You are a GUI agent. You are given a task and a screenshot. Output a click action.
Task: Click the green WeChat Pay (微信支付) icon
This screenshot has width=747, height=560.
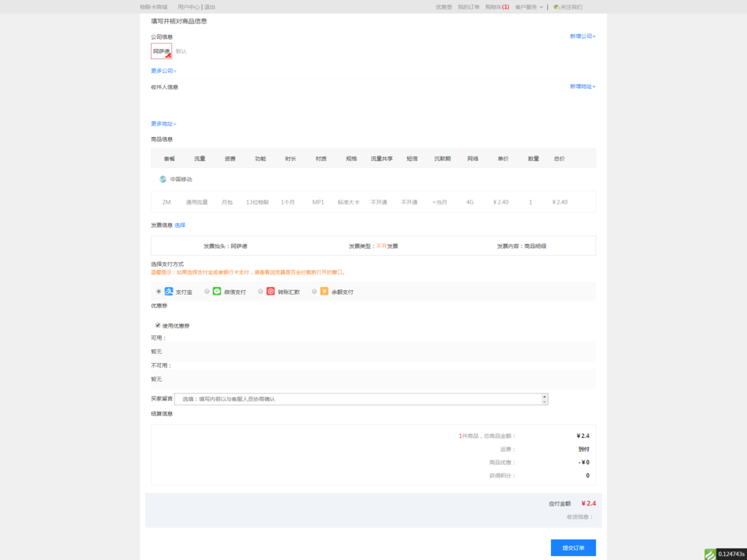coord(217,292)
